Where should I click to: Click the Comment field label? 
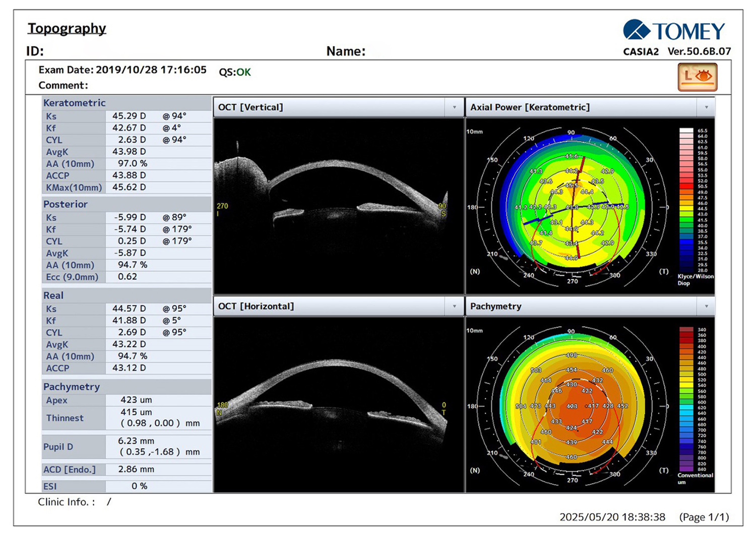click(x=64, y=86)
